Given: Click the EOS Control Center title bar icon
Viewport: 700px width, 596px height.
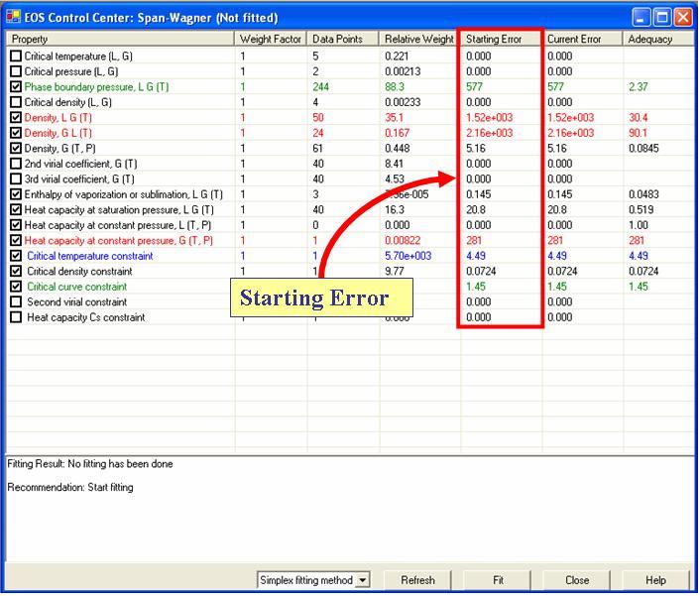Looking at the screenshot, I should (x=14, y=17).
